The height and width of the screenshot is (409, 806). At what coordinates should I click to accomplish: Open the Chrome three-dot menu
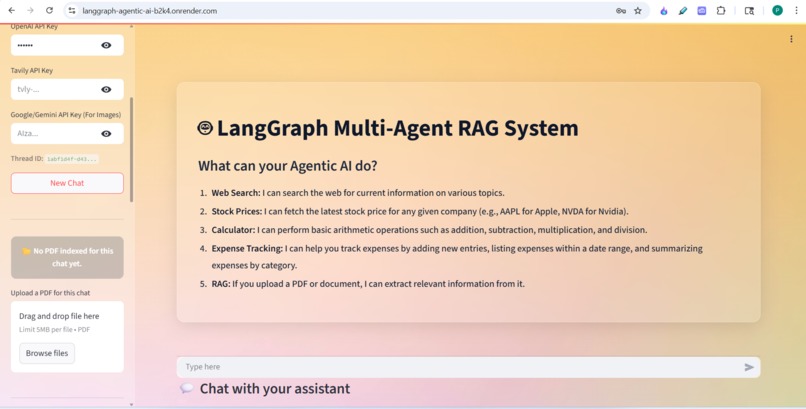pos(796,10)
